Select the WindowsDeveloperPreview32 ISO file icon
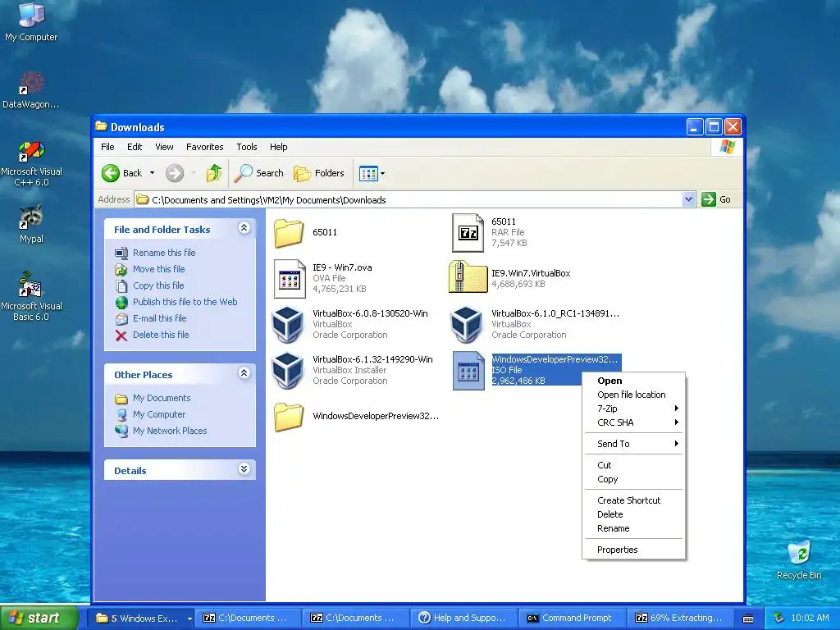Screen dimensions: 840x630 point(468,371)
